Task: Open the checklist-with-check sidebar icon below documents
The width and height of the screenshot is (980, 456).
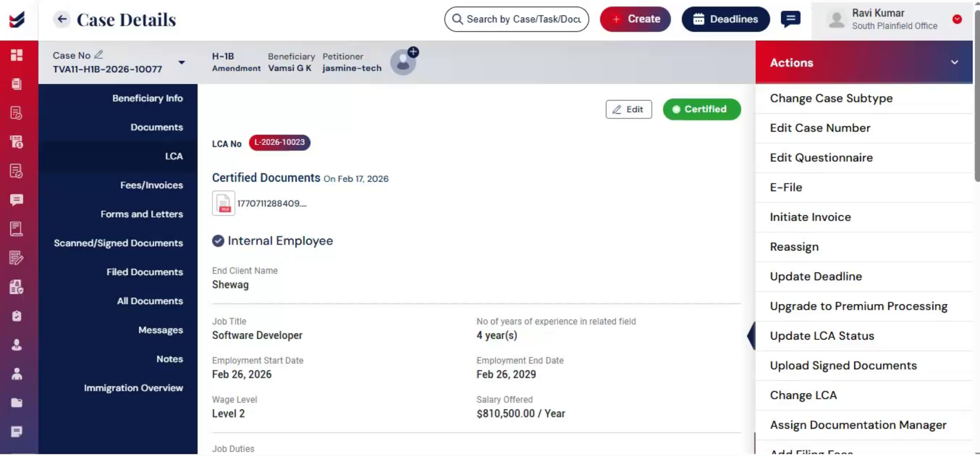Action: 17,113
